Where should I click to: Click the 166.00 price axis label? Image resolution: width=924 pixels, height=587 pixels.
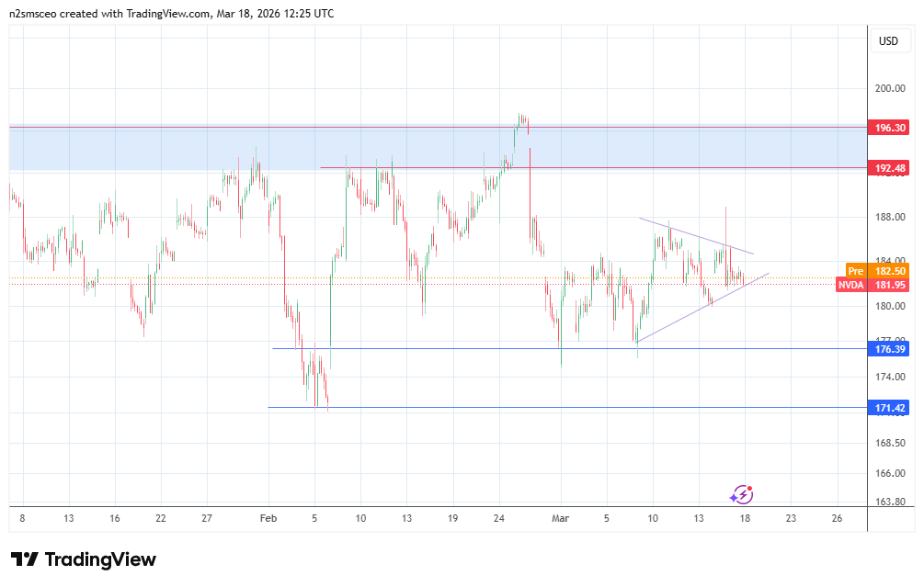coord(888,473)
